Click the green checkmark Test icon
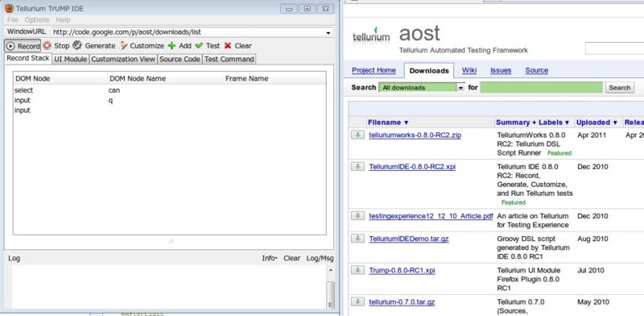Image resolution: width=644 pixels, height=316 pixels. [x=199, y=46]
